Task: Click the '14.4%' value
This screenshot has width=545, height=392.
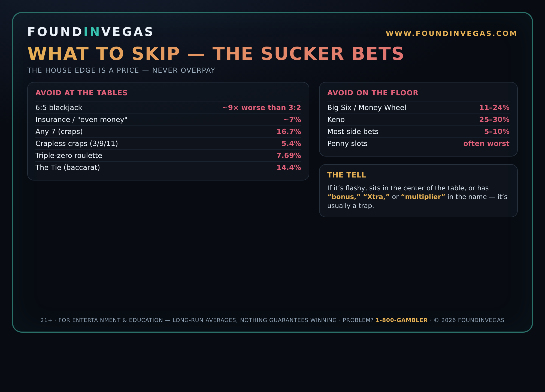Action: pyautogui.click(x=289, y=168)
